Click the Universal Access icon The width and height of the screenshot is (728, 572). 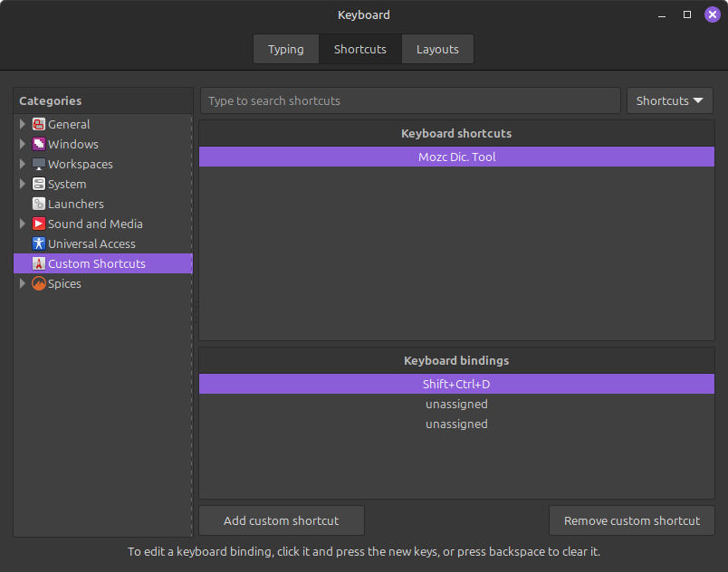tap(39, 244)
